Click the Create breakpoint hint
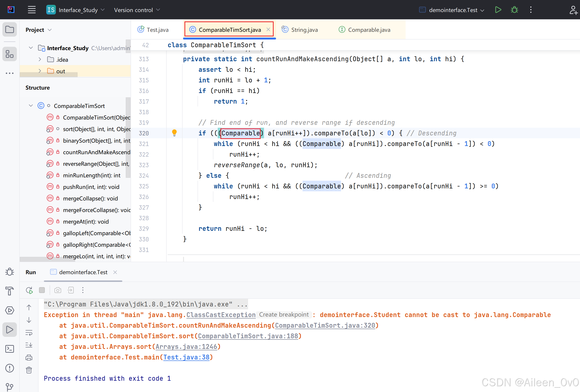 tap(284, 315)
